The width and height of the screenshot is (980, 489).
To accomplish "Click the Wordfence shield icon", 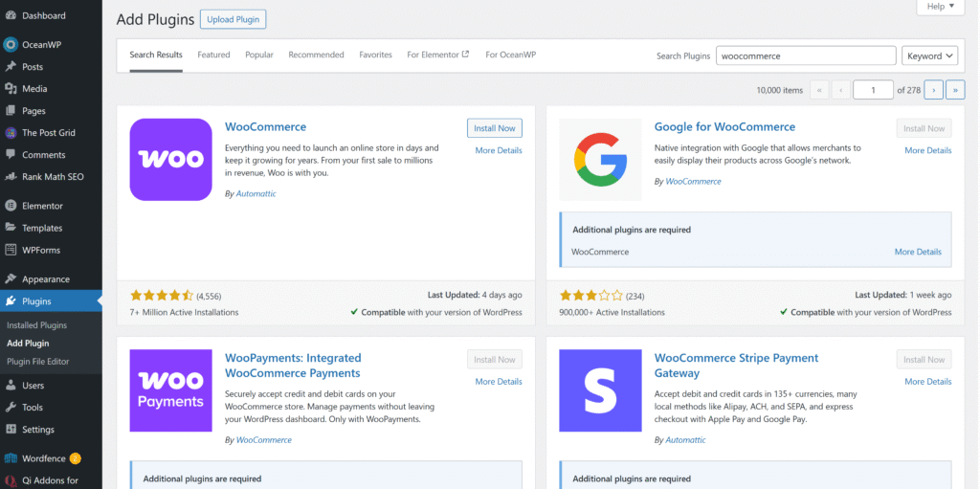I will (11, 458).
